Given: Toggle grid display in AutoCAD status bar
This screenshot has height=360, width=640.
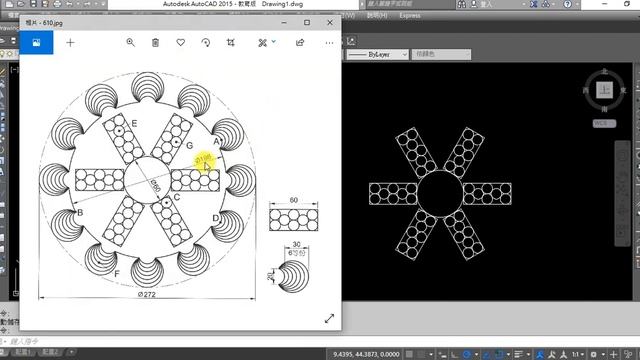Looking at the screenshot, I should (409, 354).
